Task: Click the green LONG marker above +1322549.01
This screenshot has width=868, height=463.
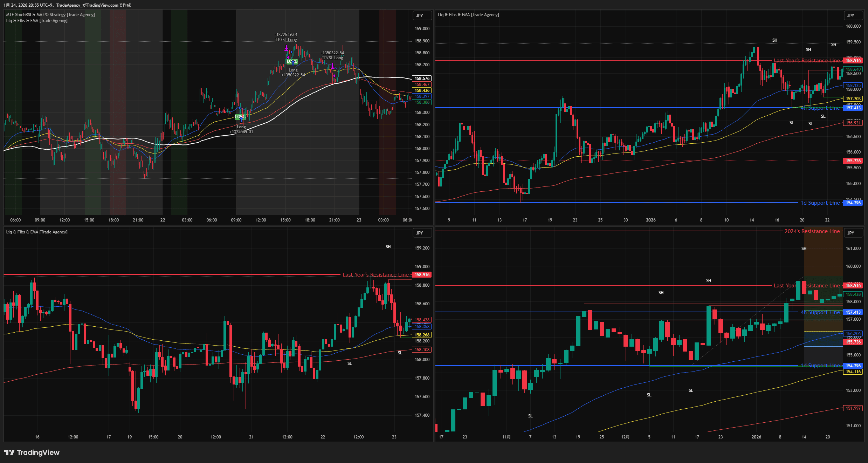Action: coord(240,117)
